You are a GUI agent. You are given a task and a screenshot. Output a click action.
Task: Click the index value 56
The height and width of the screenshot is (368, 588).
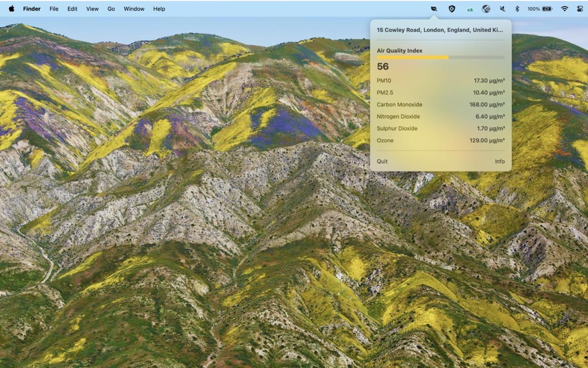coord(383,66)
